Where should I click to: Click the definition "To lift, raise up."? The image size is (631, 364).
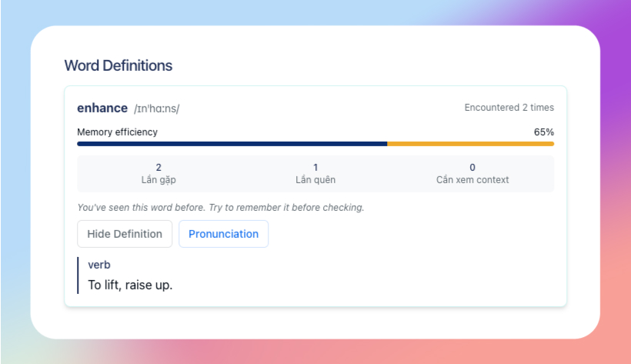point(130,285)
